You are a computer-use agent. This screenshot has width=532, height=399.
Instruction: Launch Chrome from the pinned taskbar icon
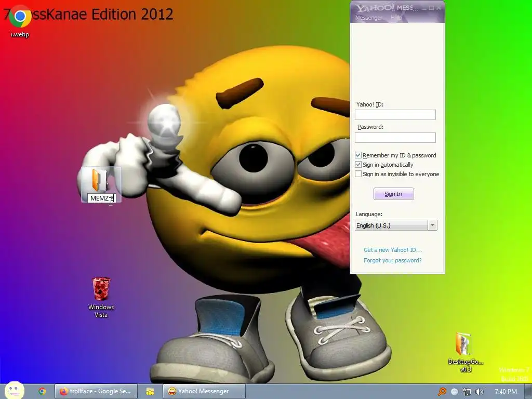42,391
